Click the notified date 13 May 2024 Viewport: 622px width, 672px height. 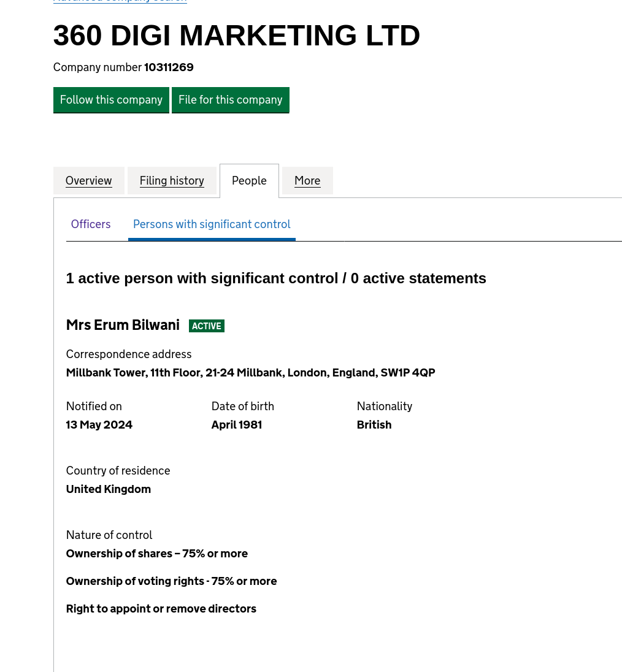click(99, 425)
